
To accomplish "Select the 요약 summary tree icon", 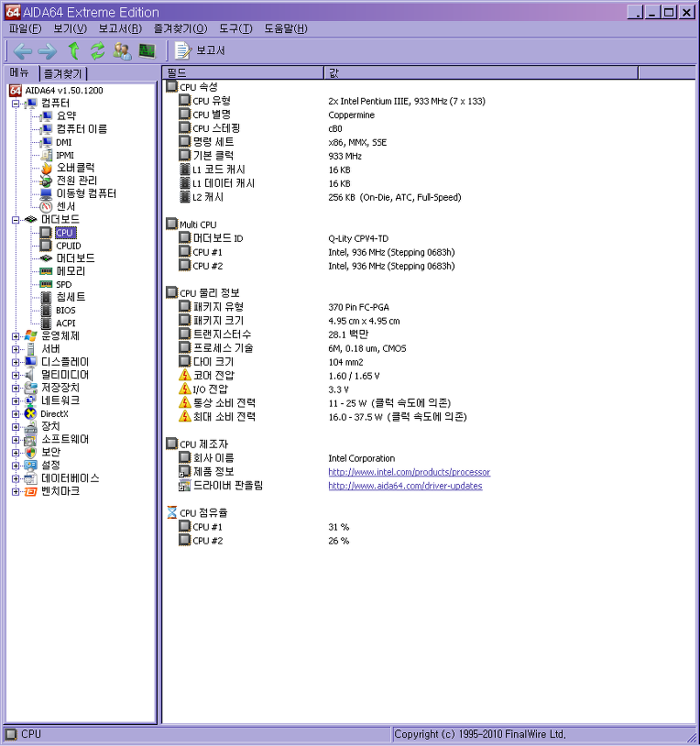I will (x=47, y=116).
